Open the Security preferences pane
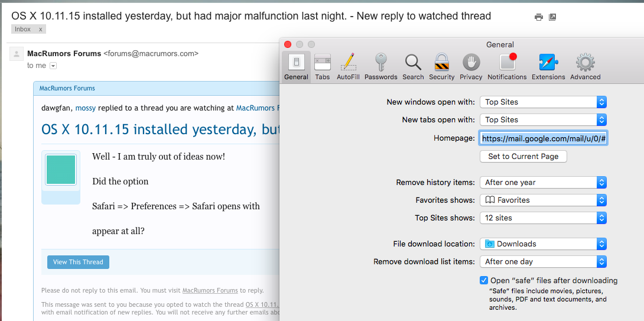644x321 pixels. 441,67
